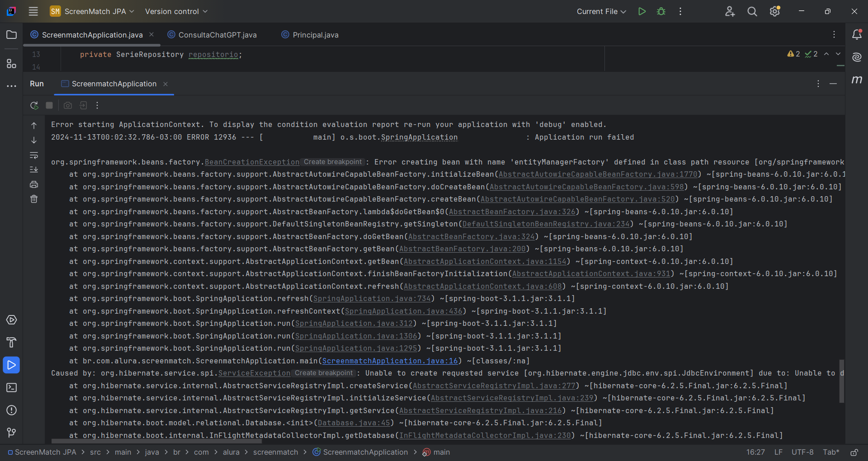Open the Code With Me user icon

pos(730,11)
